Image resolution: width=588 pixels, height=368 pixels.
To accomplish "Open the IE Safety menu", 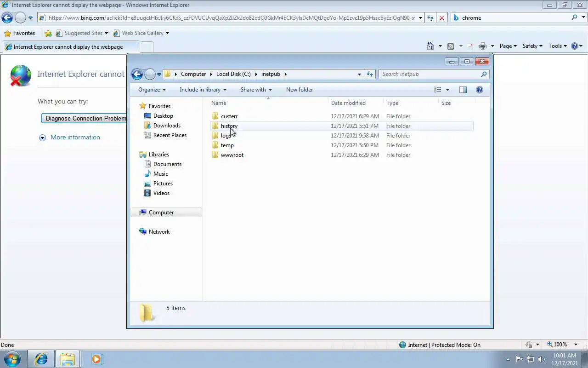I will pos(532,46).
